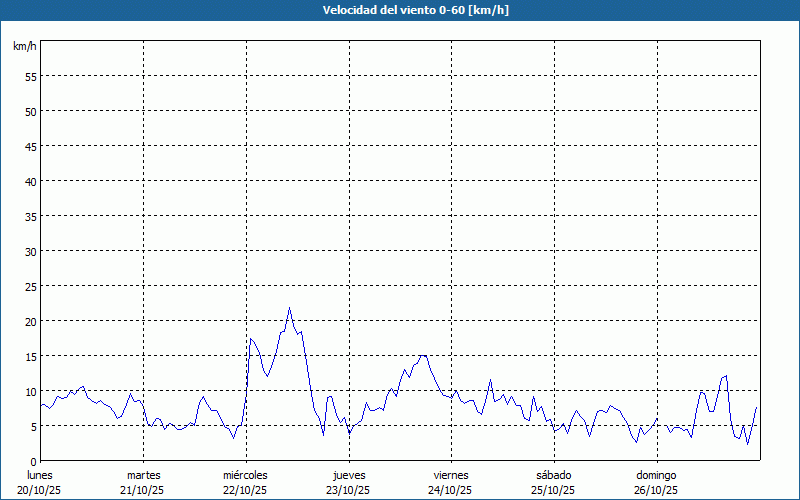
Task: Select the "sábado" day label
Action: pyautogui.click(x=553, y=475)
